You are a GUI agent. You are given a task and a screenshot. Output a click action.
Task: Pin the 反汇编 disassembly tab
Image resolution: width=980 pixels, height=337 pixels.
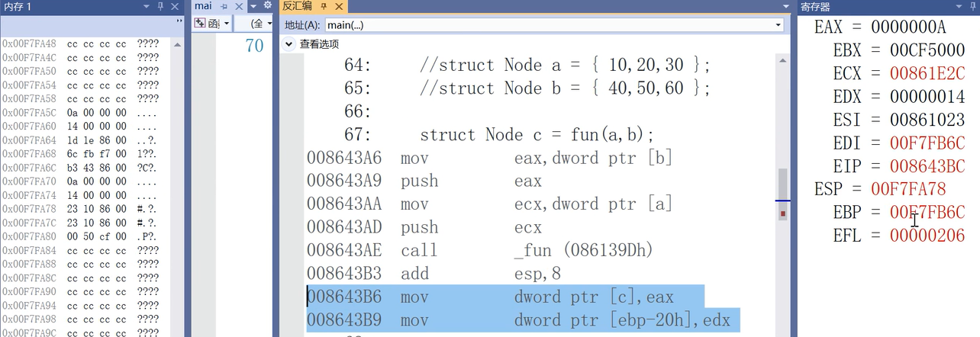click(324, 6)
